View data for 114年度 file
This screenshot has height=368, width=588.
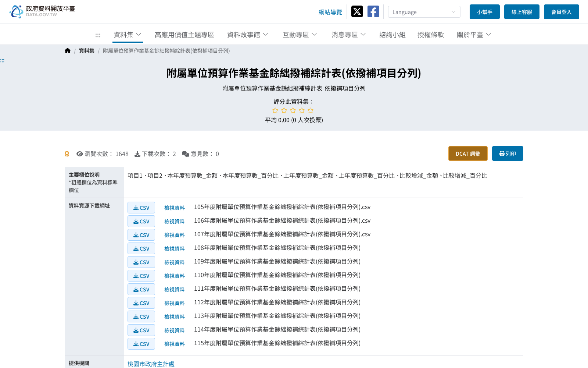(175, 330)
